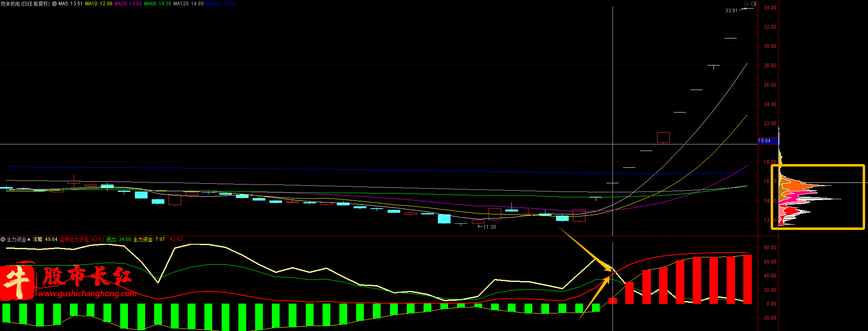Click the 34.00 price axis label
The width and height of the screenshot is (868, 331).
(770, 8)
